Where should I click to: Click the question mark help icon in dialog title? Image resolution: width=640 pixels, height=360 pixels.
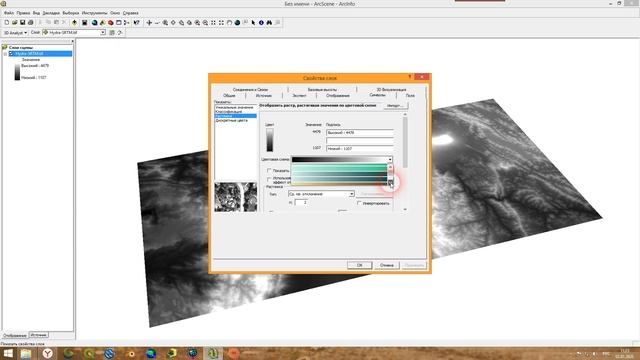409,76
